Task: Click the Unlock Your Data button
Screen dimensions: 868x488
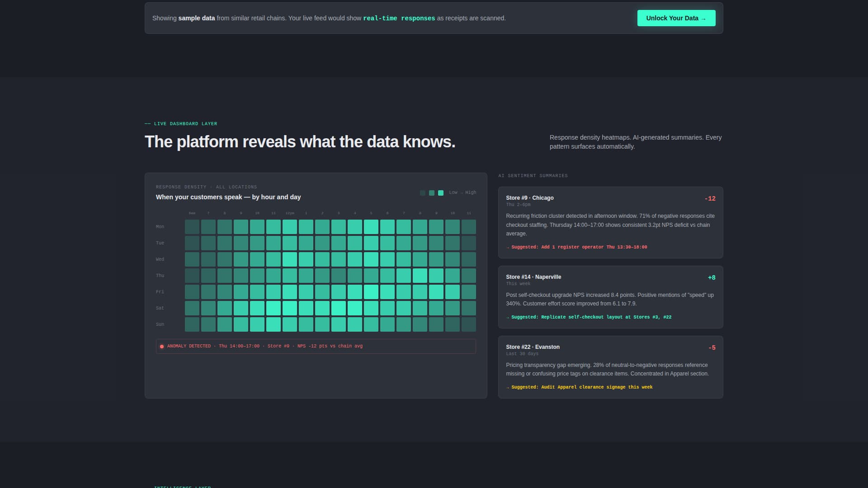Action: [x=676, y=18]
